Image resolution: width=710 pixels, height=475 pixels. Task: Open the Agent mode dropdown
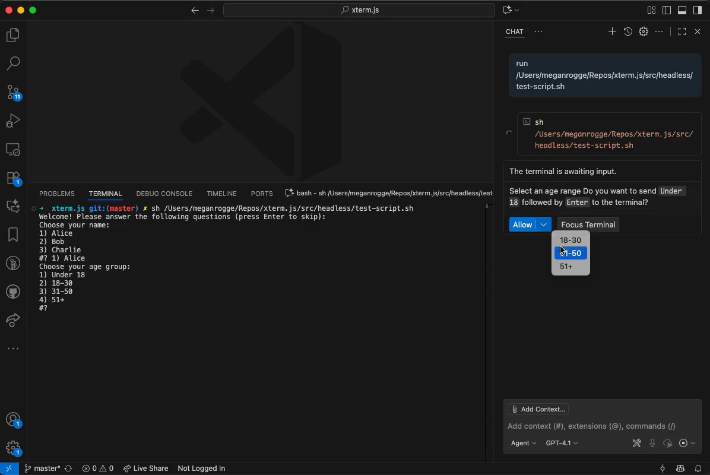[x=523, y=443]
